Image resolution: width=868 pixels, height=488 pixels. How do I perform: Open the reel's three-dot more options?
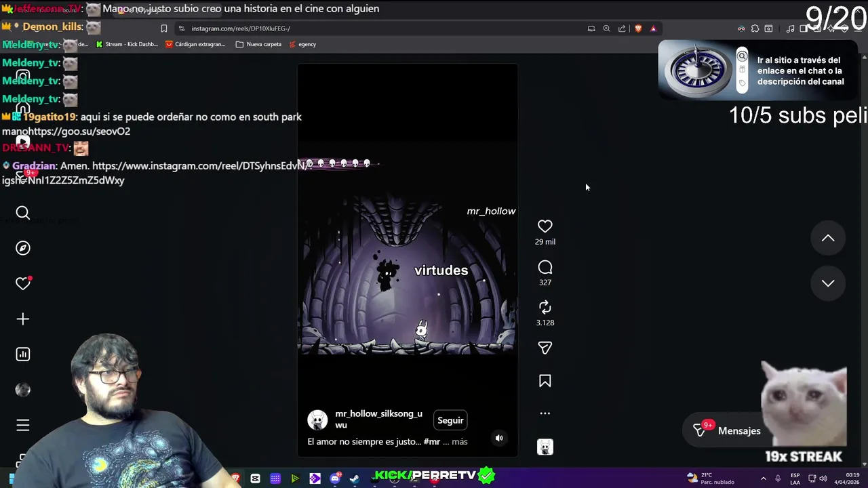pyautogui.click(x=545, y=413)
